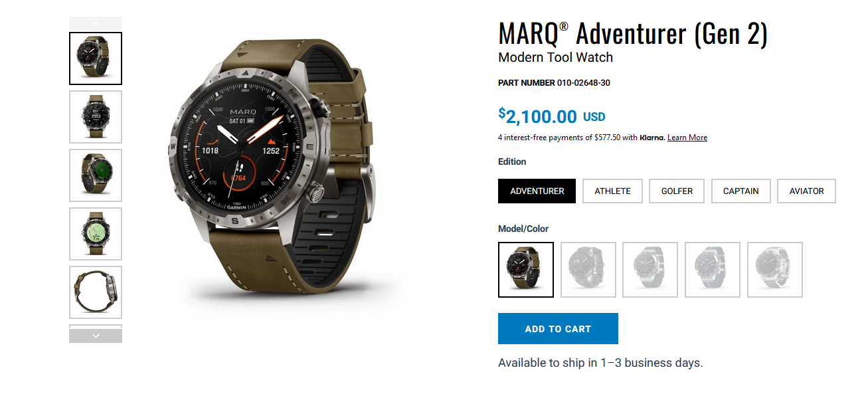
Task: Choose the Athlete edition
Action: click(612, 191)
